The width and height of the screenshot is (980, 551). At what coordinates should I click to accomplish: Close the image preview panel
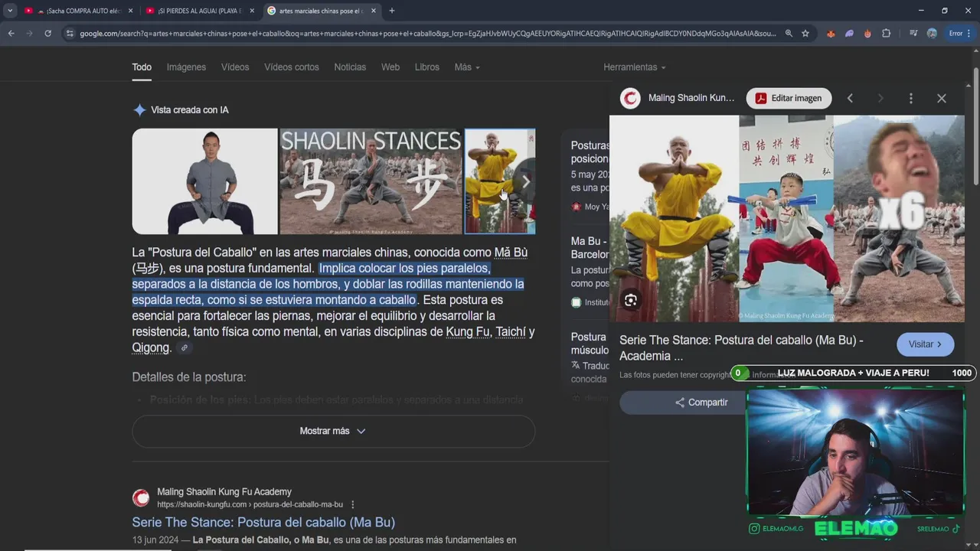pos(942,98)
